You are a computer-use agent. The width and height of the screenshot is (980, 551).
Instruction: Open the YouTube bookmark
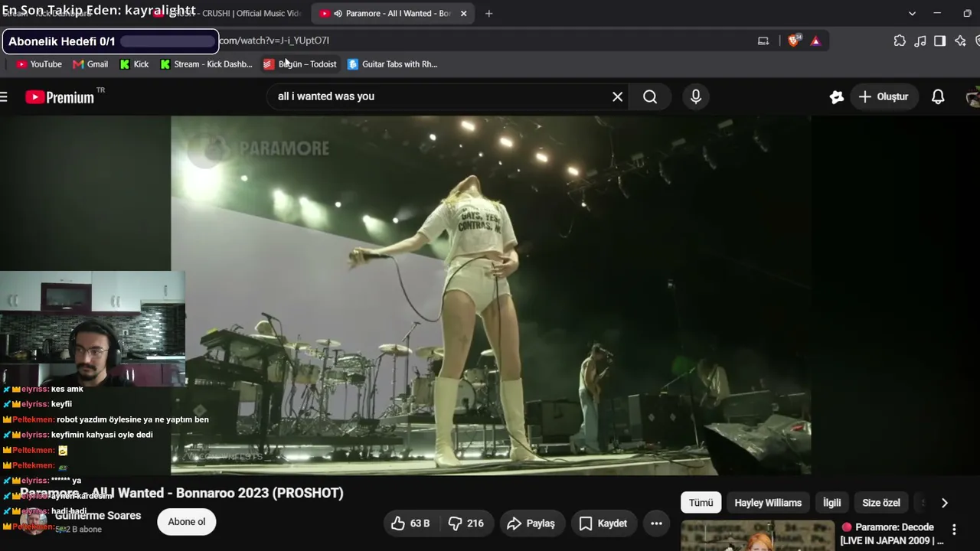[39, 64]
